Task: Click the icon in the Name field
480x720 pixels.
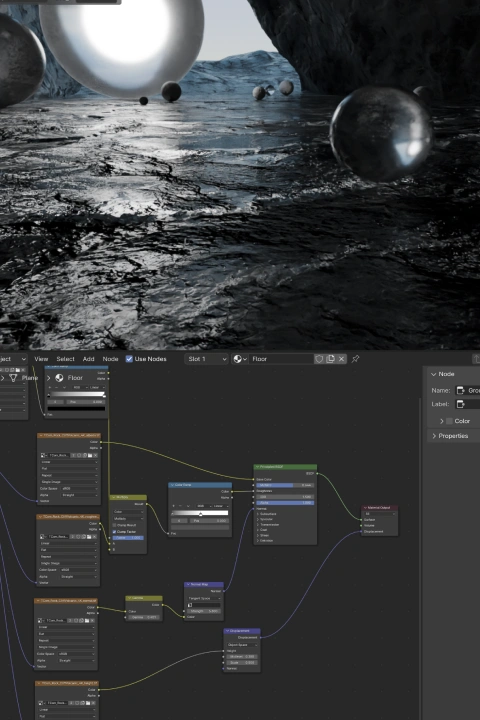Action: (460, 390)
